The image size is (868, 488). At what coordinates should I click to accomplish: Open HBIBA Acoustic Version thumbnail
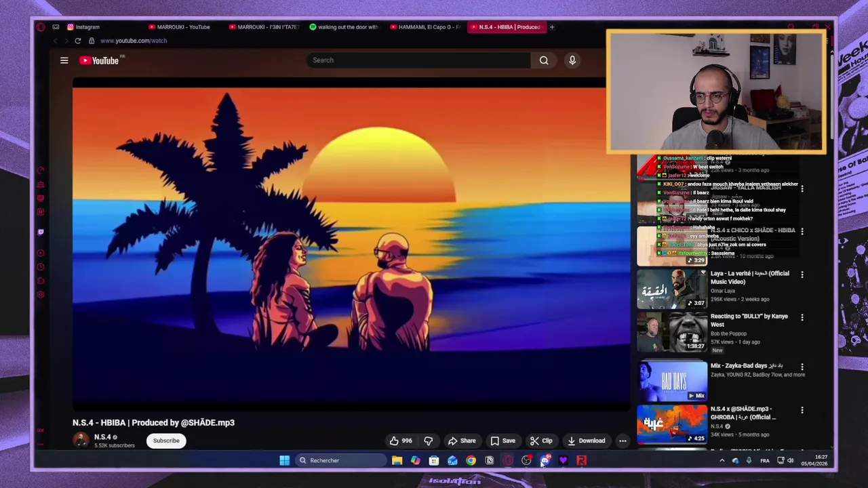(672, 246)
